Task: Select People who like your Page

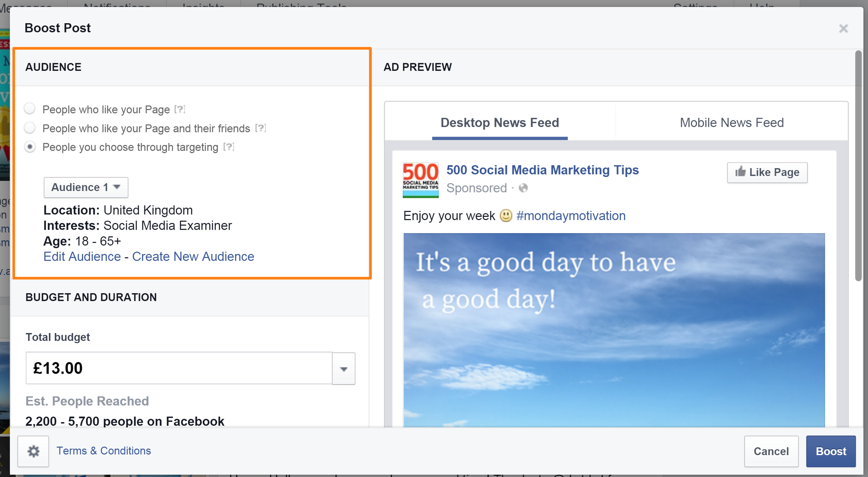Action: [30, 109]
